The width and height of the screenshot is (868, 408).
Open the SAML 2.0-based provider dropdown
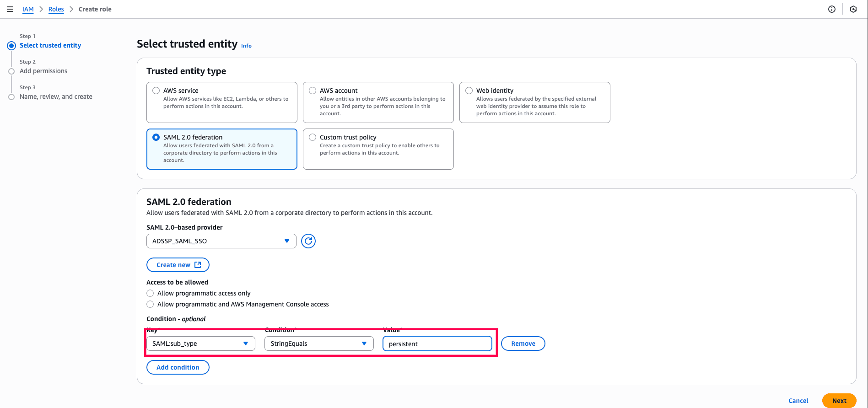[221, 241]
